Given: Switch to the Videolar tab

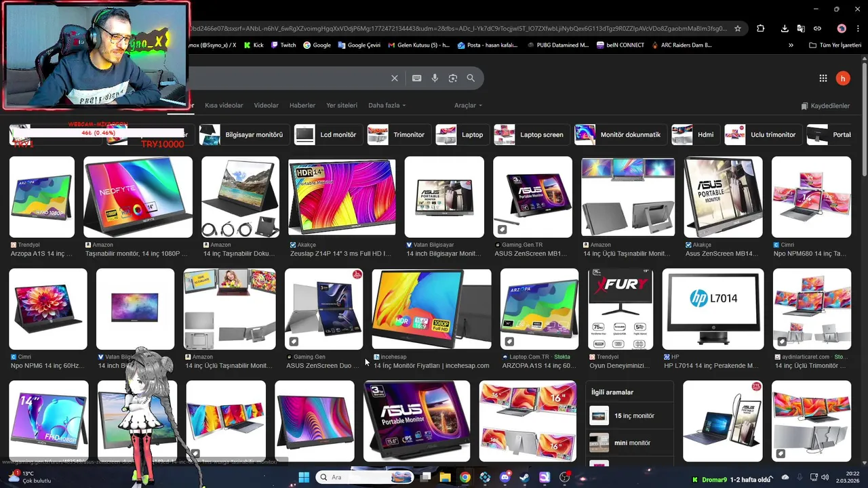Looking at the screenshot, I should click(x=266, y=106).
